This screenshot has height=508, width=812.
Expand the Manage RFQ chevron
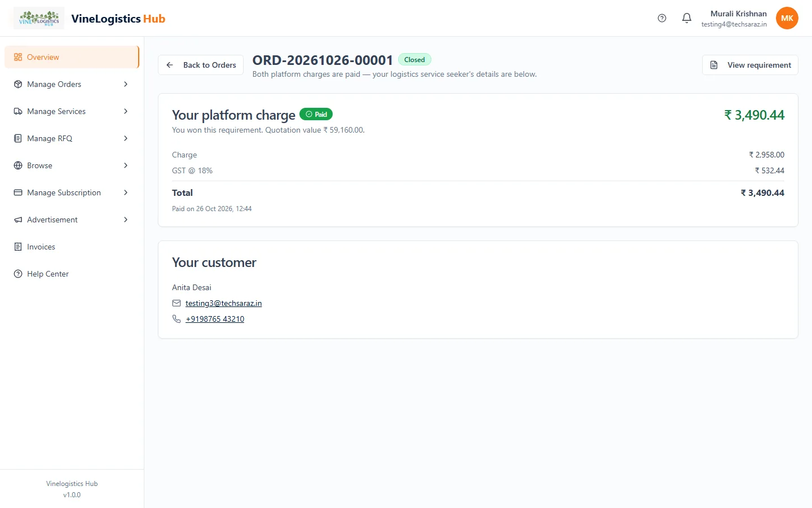(x=126, y=138)
